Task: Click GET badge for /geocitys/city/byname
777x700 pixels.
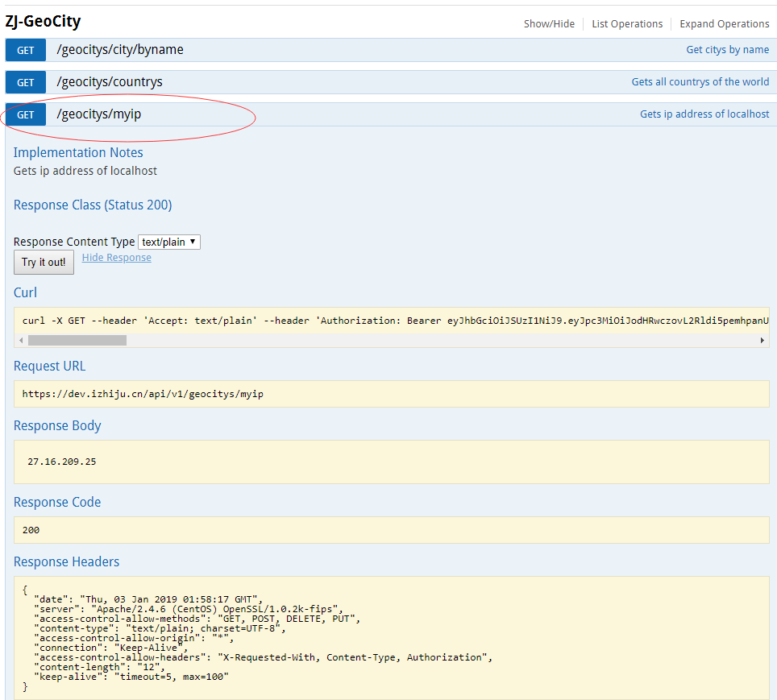Action: pyautogui.click(x=26, y=50)
